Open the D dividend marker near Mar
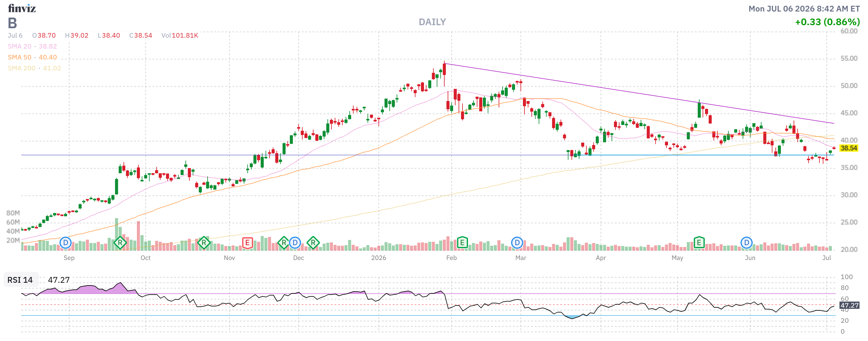 click(x=517, y=243)
